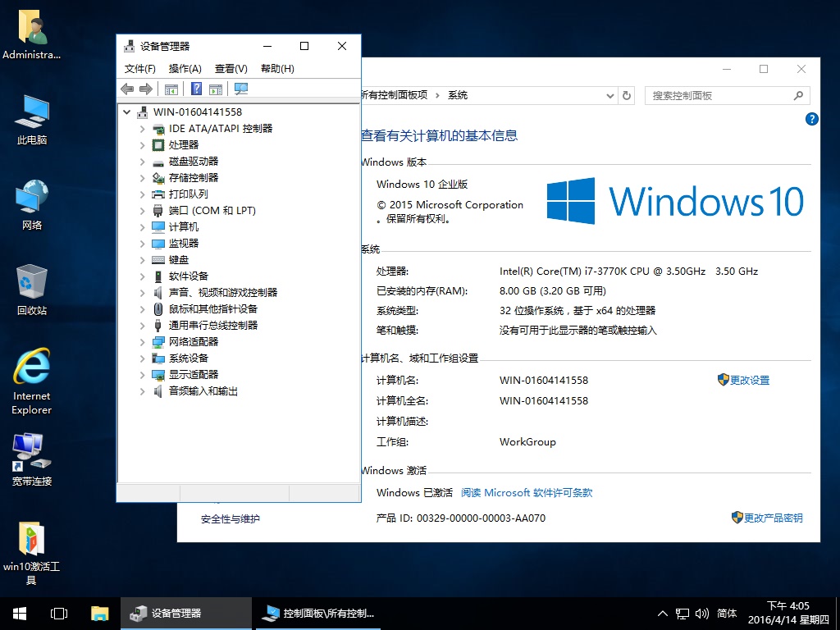Open the address bar history dropdown
840x630 pixels.
609,96
